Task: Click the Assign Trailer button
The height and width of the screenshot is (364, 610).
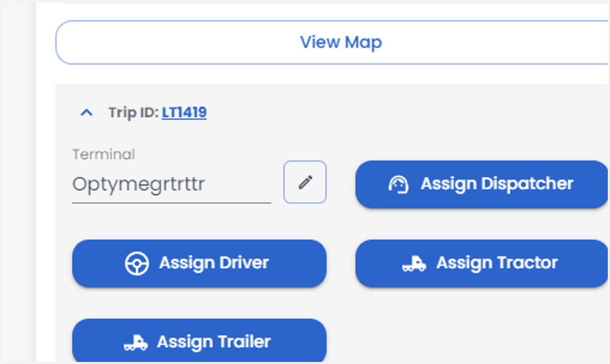Action: [199, 342]
